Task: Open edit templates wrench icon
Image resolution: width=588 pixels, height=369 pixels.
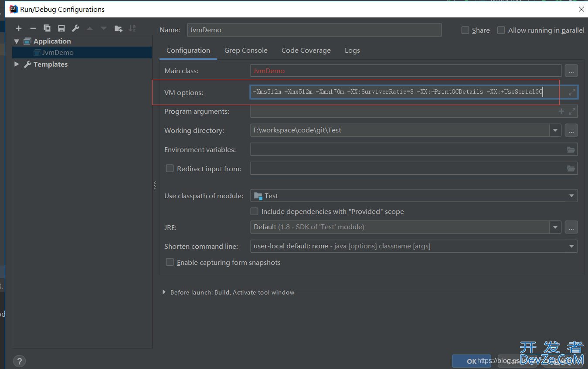Action: tap(75, 28)
